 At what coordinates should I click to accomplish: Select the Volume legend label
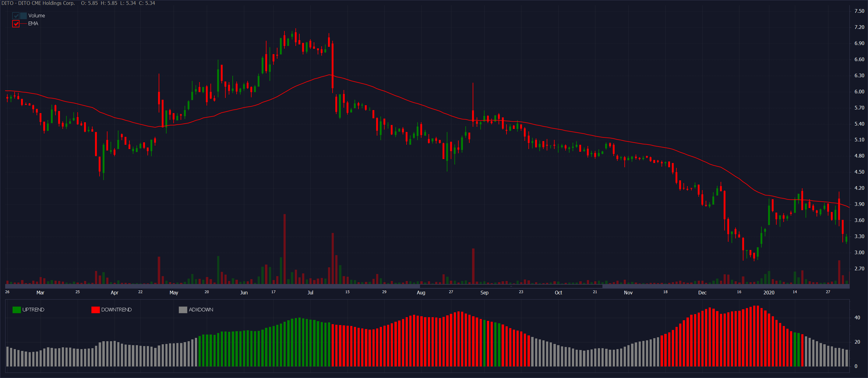click(36, 16)
